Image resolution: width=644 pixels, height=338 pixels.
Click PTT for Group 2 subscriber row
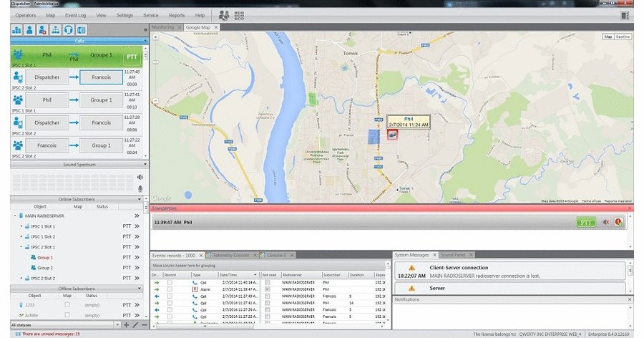pyautogui.click(x=127, y=268)
